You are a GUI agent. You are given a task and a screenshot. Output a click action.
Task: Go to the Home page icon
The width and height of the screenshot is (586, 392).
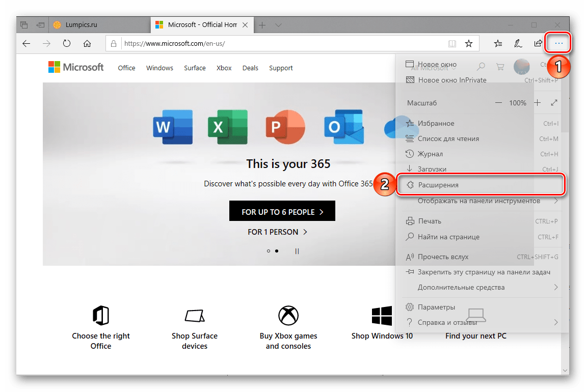[87, 44]
